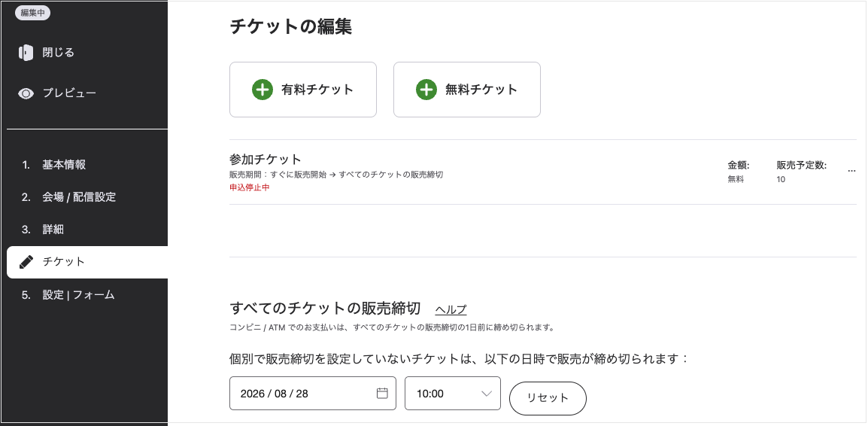Image resolution: width=868 pixels, height=426 pixels.
Task: Select the 参加チケット row title
Action: coord(266,160)
